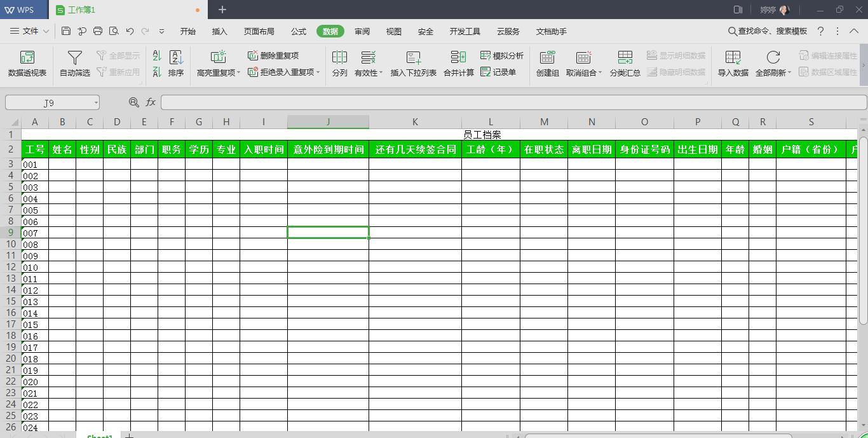Screen dimensions: 868x438
Task: Open the 导入数据 import data tool
Action: [x=732, y=62]
